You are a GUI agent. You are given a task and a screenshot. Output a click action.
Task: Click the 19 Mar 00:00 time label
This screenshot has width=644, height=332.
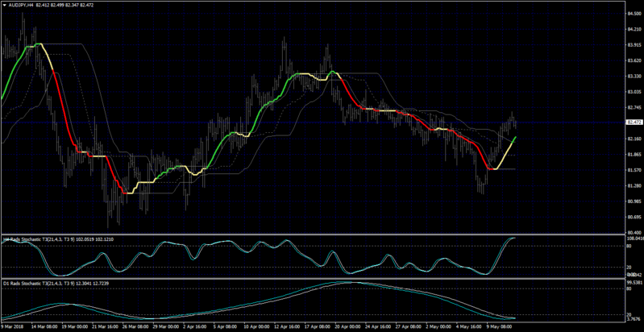[x=76, y=328]
